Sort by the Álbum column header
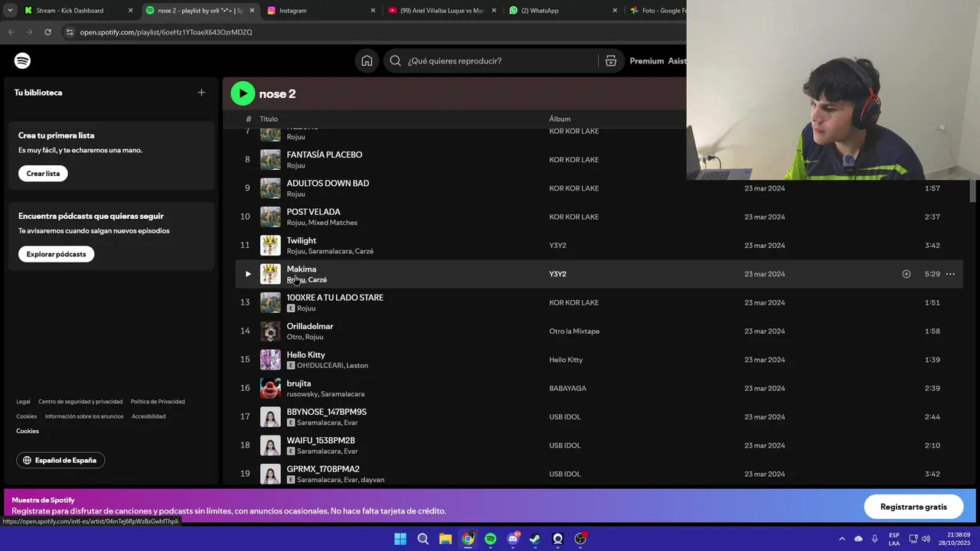Viewport: 980px width, 551px height. click(560, 119)
